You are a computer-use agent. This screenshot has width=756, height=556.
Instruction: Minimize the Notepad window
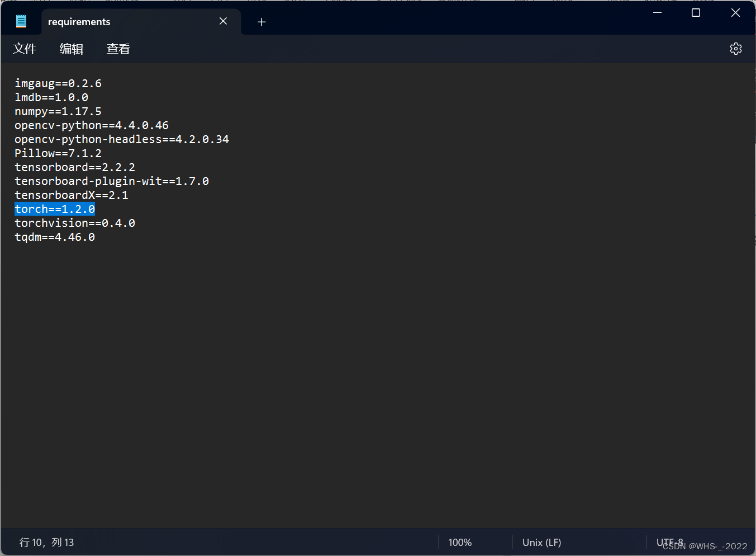(x=658, y=13)
